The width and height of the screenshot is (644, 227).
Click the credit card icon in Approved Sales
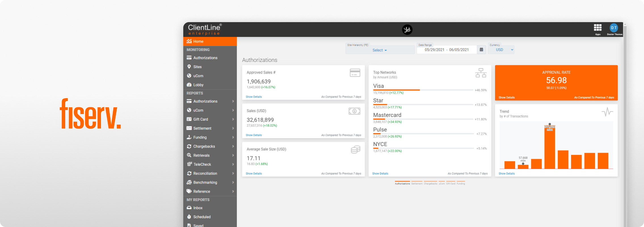(x=355, y=73)
